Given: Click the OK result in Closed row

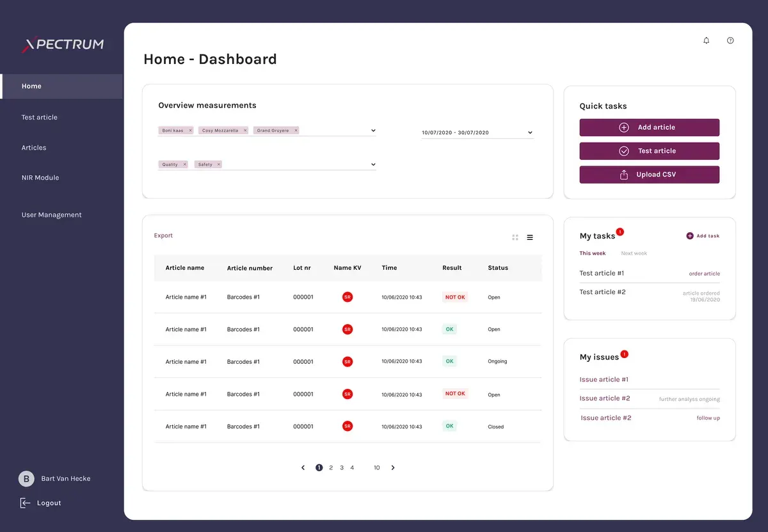Looking at the screenshot, I should coord(449,426).
